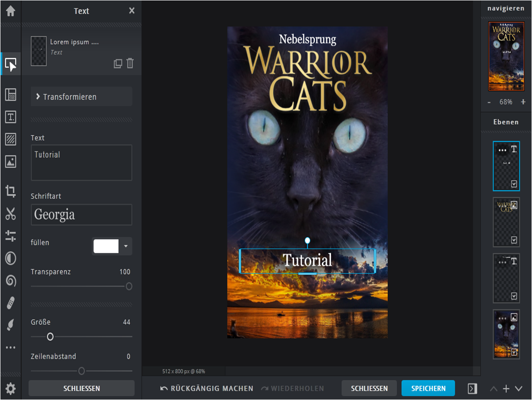Click the Text input containing Tutorial
The image size is (532, 400).
point(82,163)
